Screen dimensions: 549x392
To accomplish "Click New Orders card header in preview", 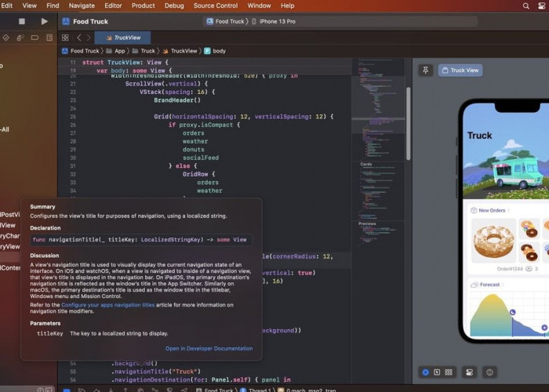I will click(x=490, y=210).
